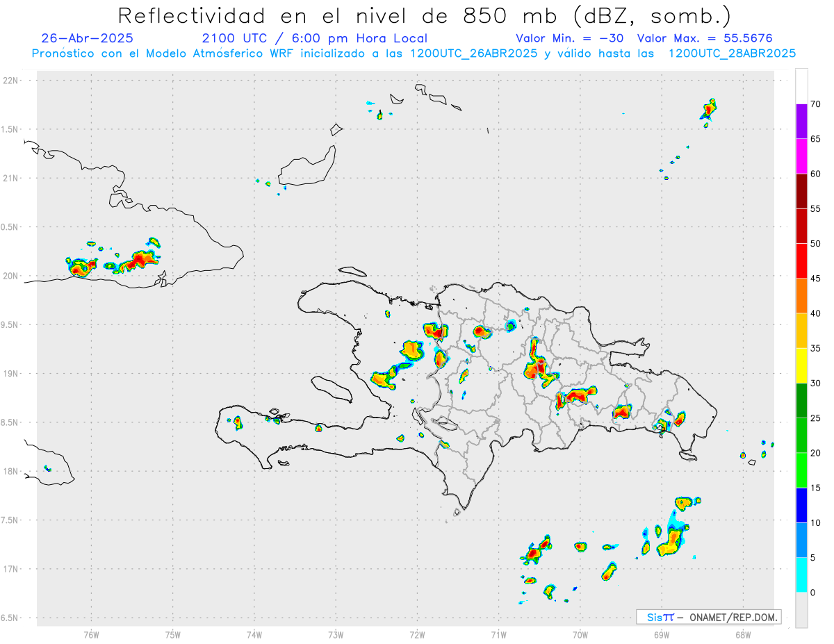The width and height of the screenshot is (834, 644).
Task: Select the '7.5N' latitude tick label
Action: point(10,520)
